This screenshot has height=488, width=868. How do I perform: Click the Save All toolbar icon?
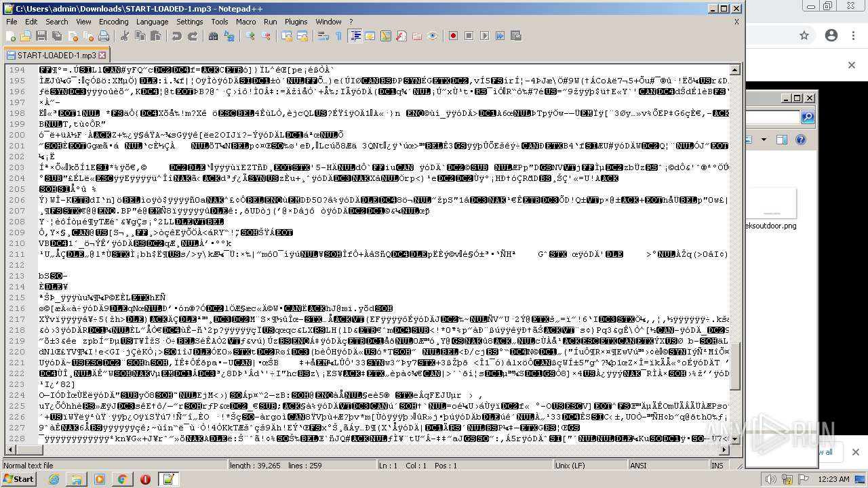click(x=56, y=36)
